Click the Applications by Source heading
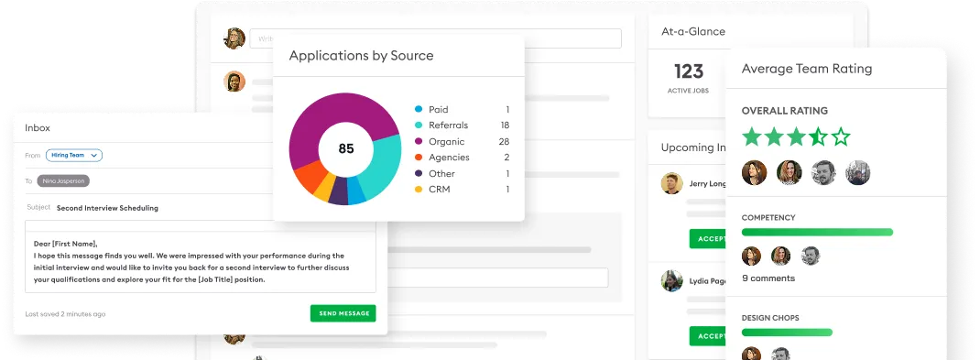Viewport: 980px width, 360px height. pyautogui.click(x=361, y=55)
